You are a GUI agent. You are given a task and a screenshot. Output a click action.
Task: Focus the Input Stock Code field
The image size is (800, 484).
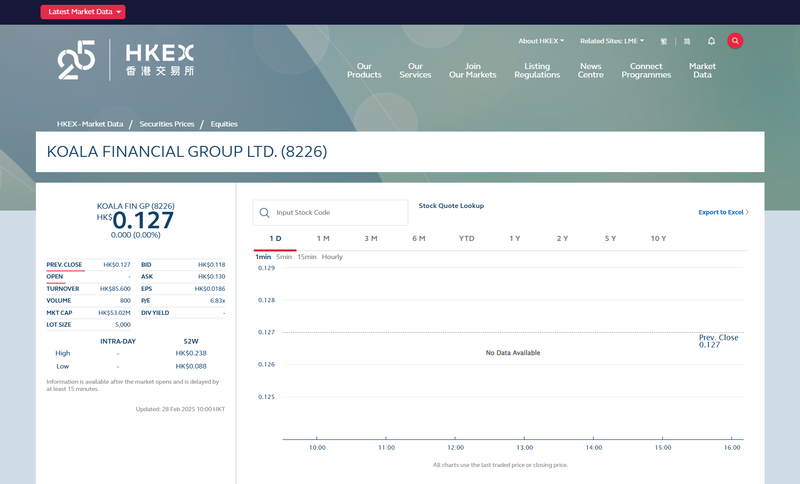(331, 213)
